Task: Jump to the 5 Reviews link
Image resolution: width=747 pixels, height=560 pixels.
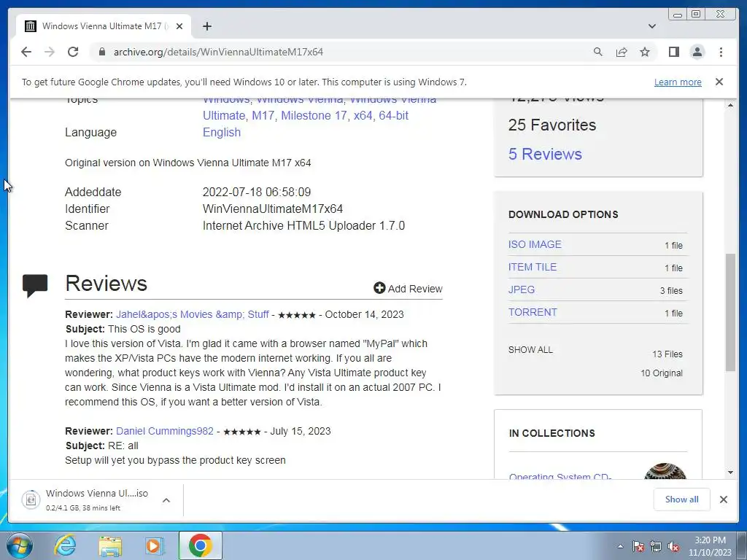Action: 545,154
